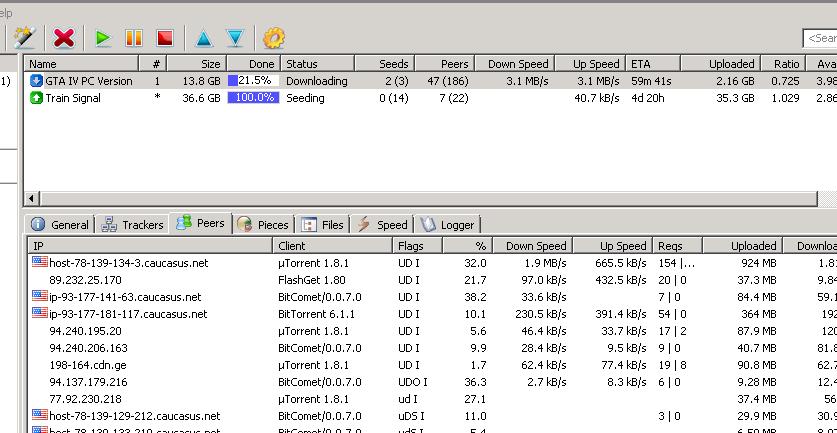Viewport: 837px width, 433px height.
Task: Sort torrents by Size column header
Action: click(x=196, y=64)
